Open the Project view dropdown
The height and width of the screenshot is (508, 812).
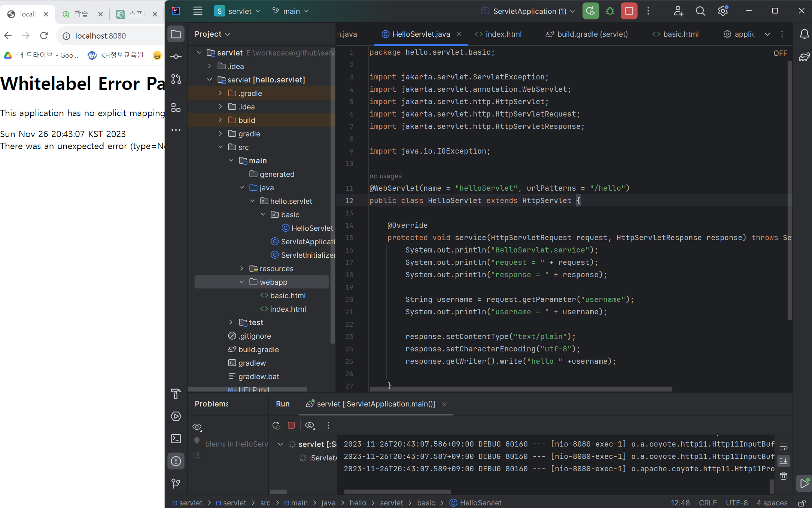212,34
